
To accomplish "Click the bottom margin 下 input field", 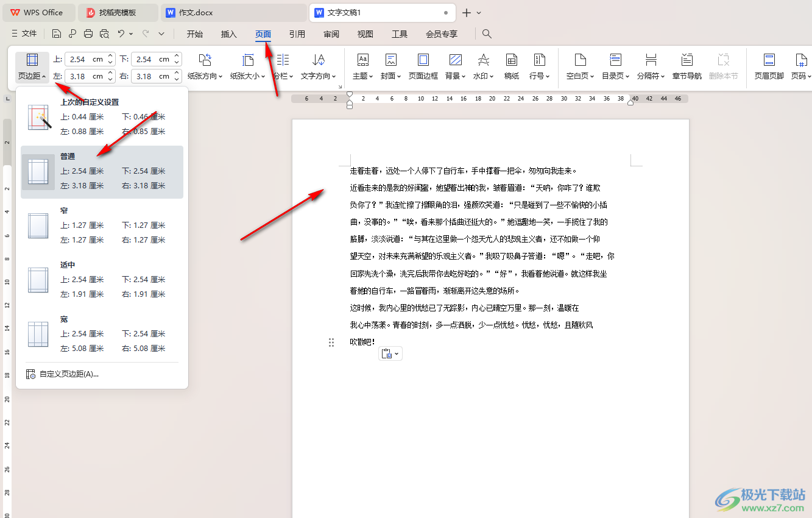I will (152, 59).
